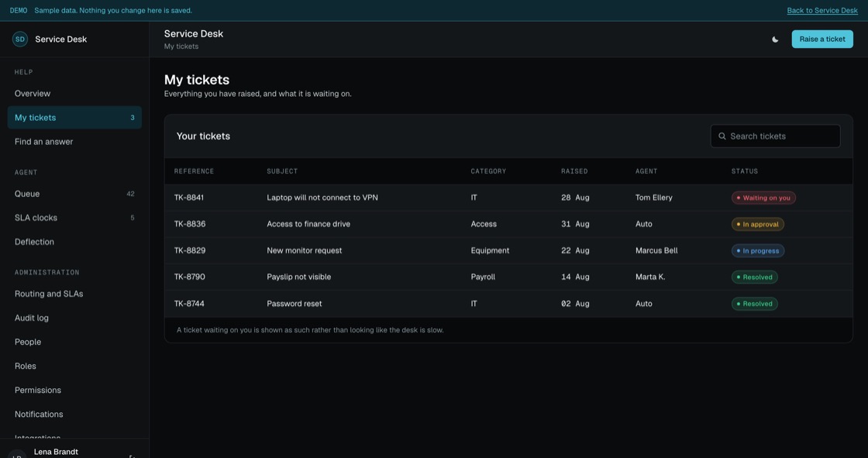Go to the agent Queue
This screenshot has height=458, width=868.
(74, 194)
